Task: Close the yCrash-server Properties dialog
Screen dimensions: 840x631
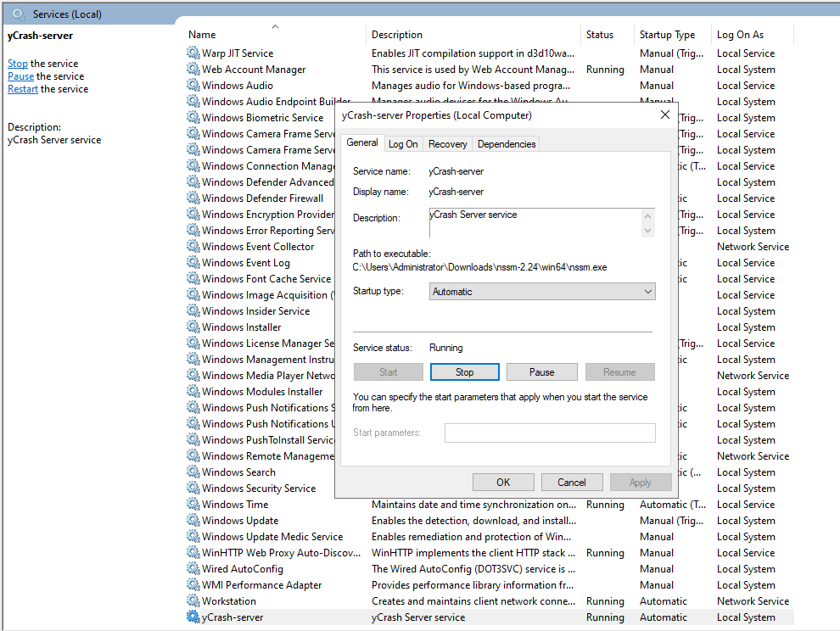Action: click(x=664, y=114)
